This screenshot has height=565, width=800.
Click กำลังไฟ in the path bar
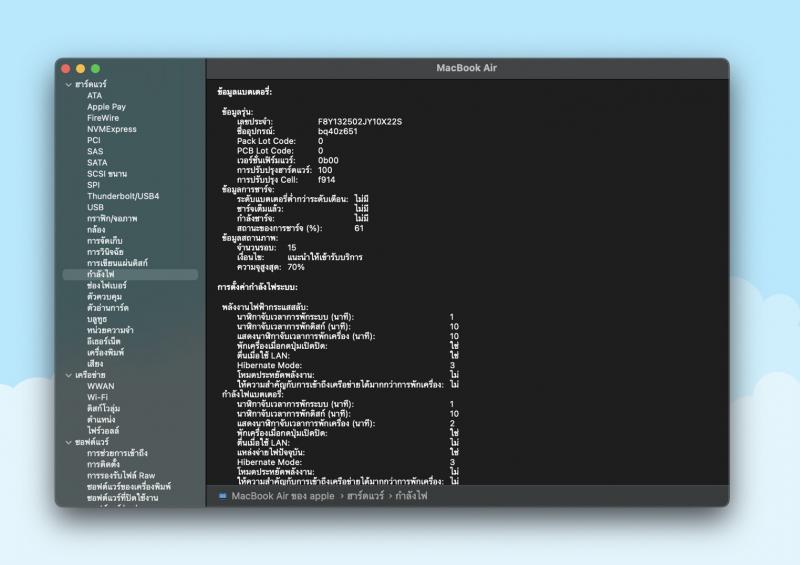click(x=411, y=496)
